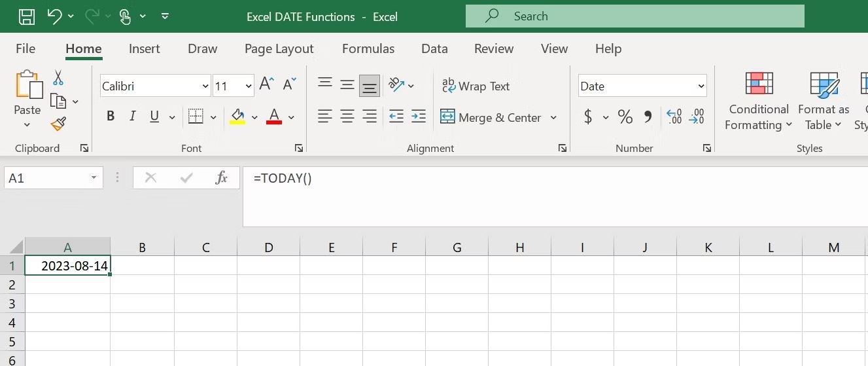The width and height of the screenshot is (868, 366).
Task: Open the font name Calibri dropdown
Action: pyautogui.click(x=205, y=86)
